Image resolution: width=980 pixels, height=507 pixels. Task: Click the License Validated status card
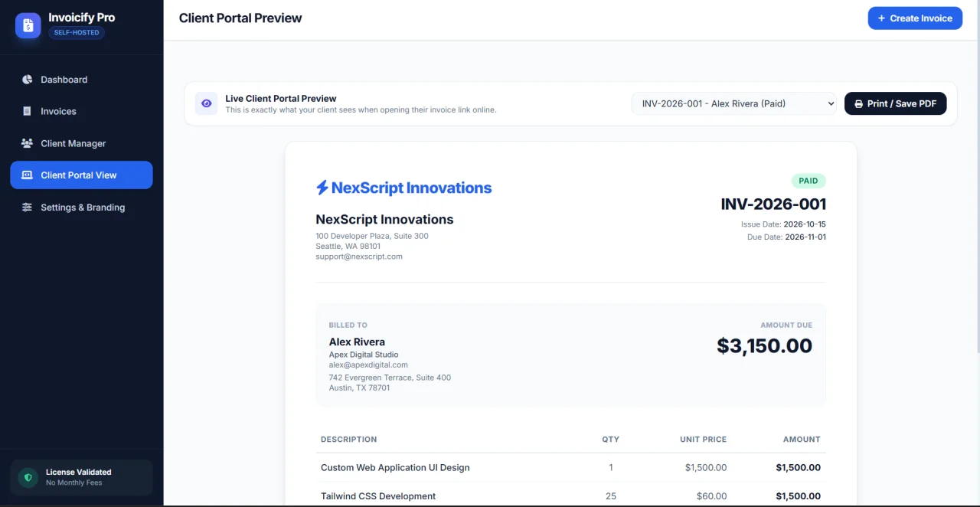[81, 477]
